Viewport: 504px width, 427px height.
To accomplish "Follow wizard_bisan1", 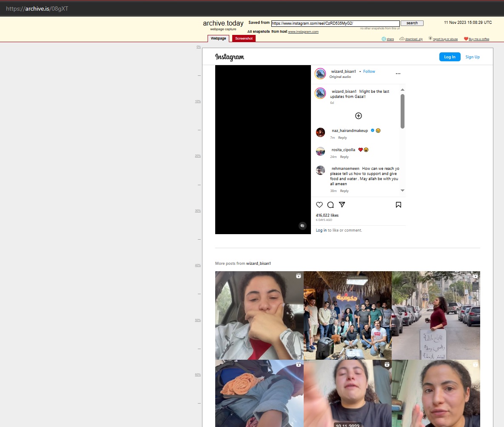I will point(369,72).
